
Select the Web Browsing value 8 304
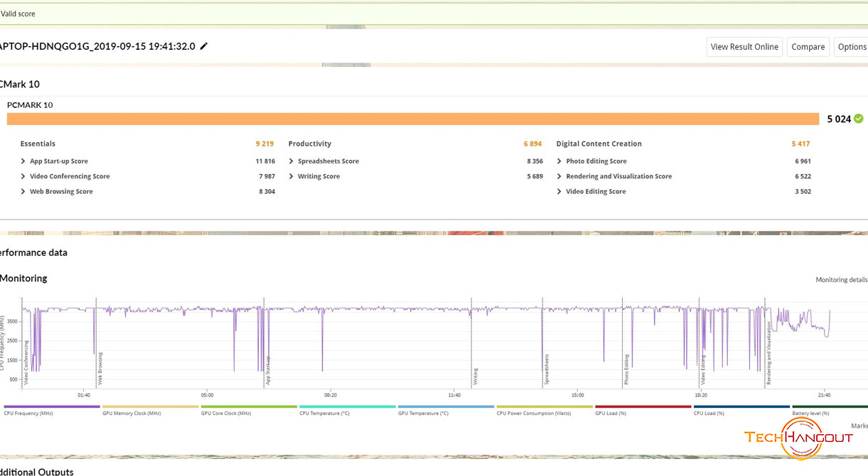coord(267,191)
